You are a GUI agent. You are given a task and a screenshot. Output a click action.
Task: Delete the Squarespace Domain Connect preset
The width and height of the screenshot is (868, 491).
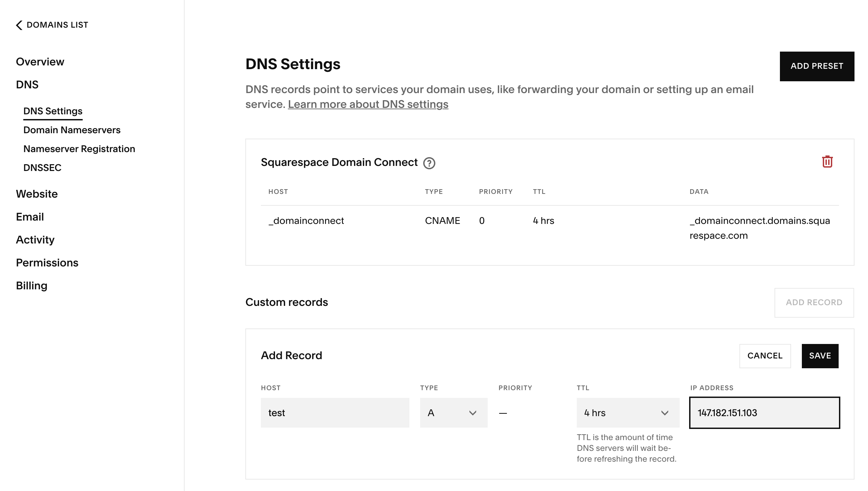(x=827, y=162)
